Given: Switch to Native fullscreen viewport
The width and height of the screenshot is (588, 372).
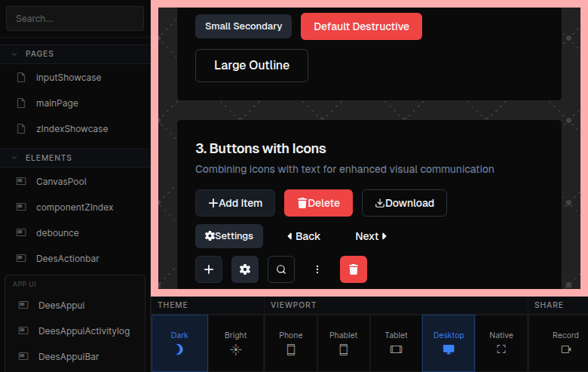Looking at the screenshot, I should coord(501,343).
